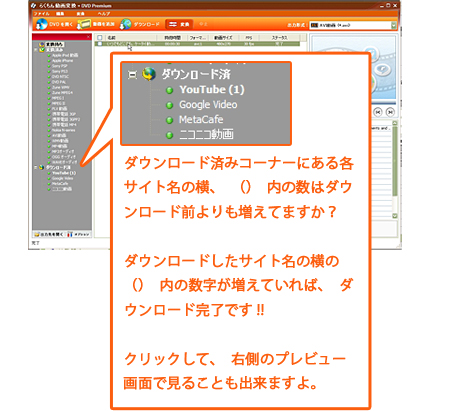Viewport: 449px width, 411px height.
Task: Click the ダウンロード globe toolbar icon
Action: [126, 24]
